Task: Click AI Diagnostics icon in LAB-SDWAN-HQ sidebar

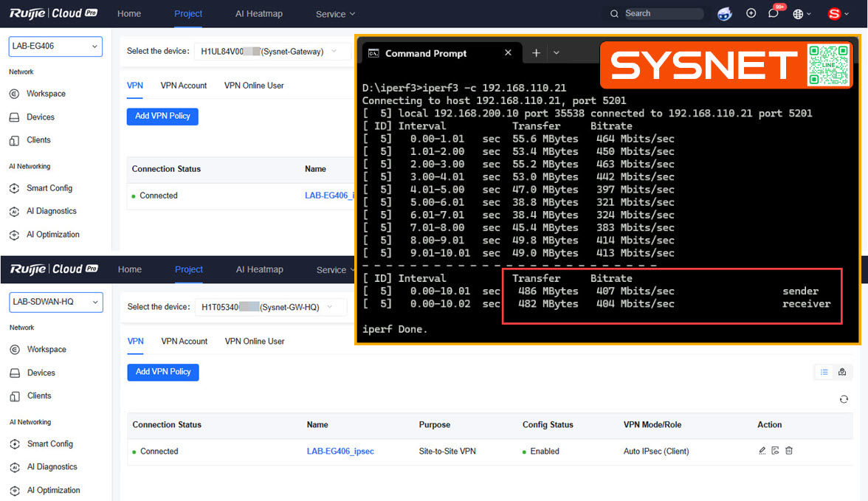Action: (x=15, y=467)
